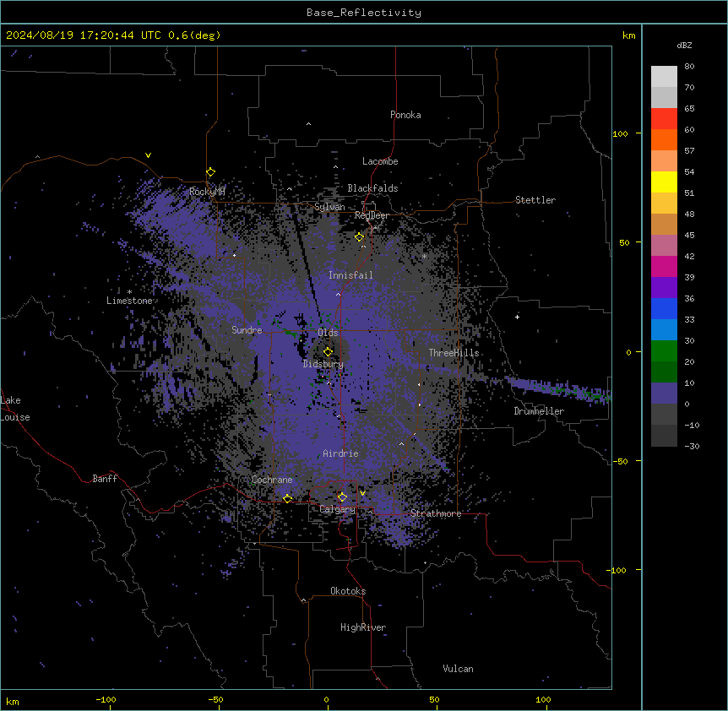
Task: Pick the magenta 42 dBZ legend swatch
Action: point(664,266)
